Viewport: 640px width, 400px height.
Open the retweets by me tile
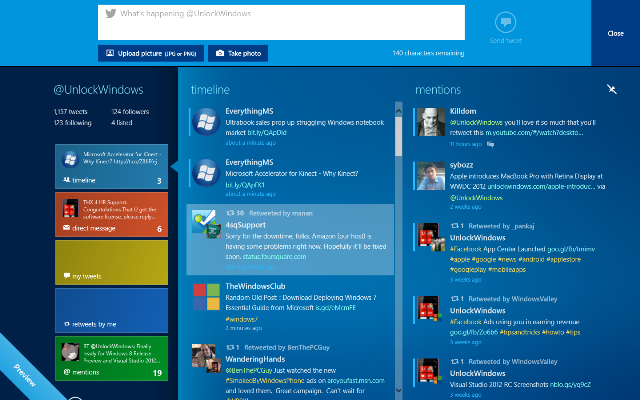tap(111, 311)
